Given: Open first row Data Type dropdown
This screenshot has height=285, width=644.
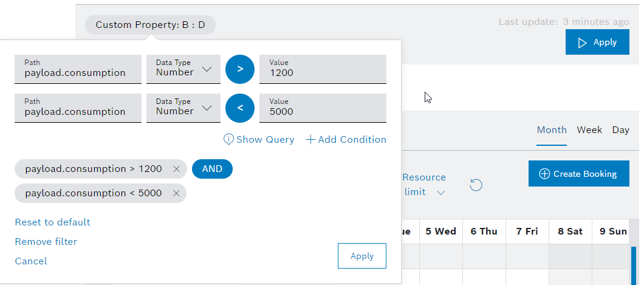Looking at the screenshot, I should [x=183, y=69].
